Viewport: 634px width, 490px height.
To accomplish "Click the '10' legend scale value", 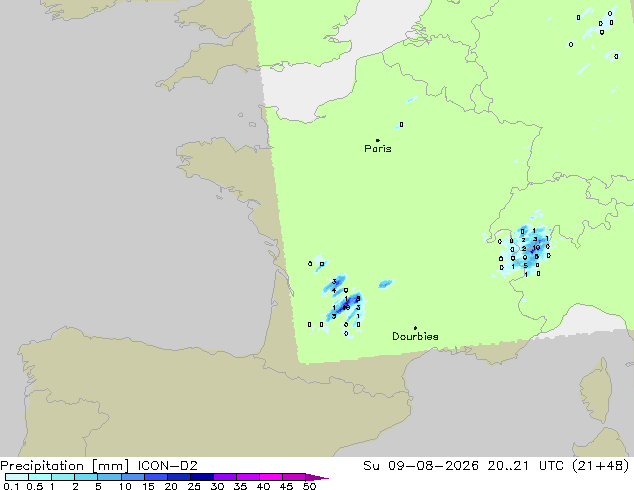I will (125, 486).
